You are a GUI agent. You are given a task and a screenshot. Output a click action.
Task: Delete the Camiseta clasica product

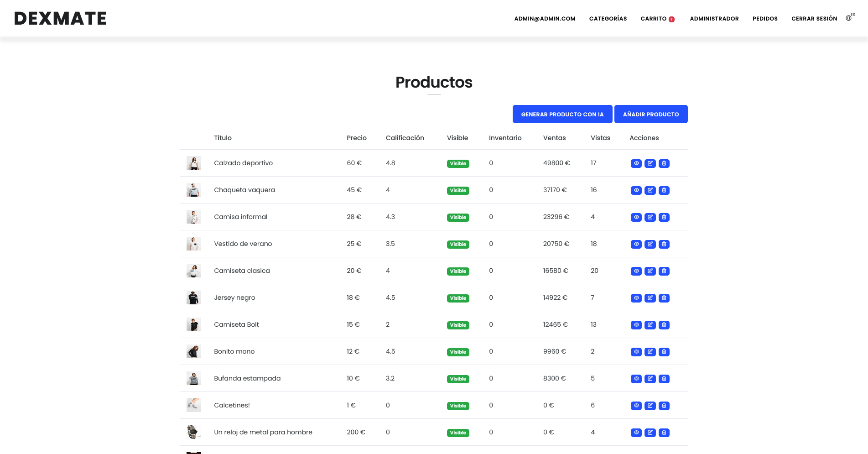click(664, 271)
